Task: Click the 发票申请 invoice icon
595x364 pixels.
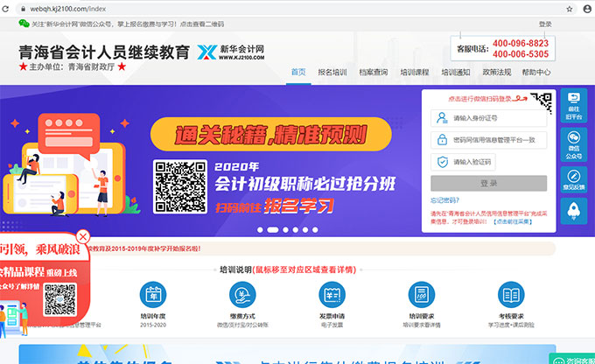Action: point(332,293)
